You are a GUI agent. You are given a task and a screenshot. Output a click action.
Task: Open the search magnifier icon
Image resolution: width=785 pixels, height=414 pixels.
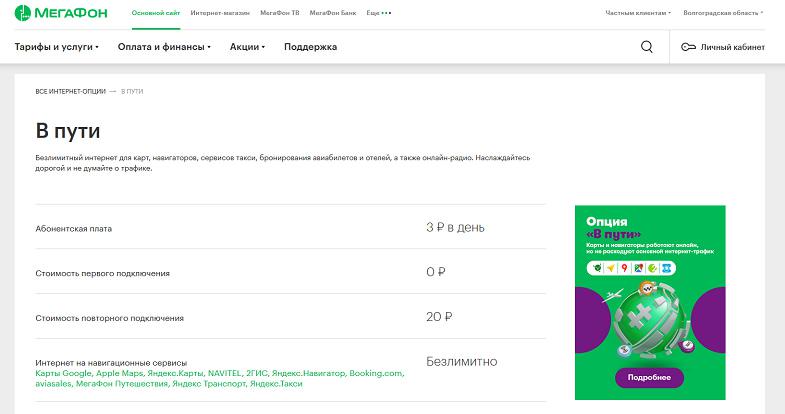coord(646,47)
